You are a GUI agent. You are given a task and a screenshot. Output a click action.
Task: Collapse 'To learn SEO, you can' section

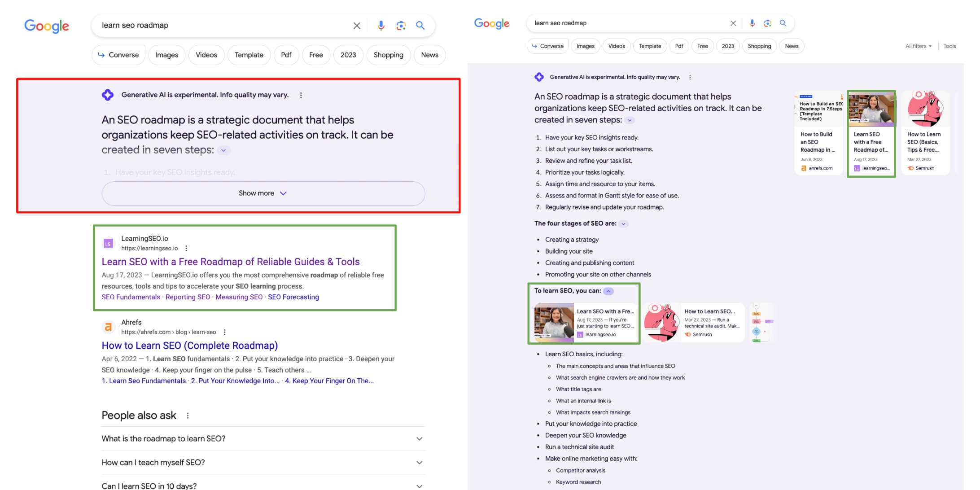608,291
